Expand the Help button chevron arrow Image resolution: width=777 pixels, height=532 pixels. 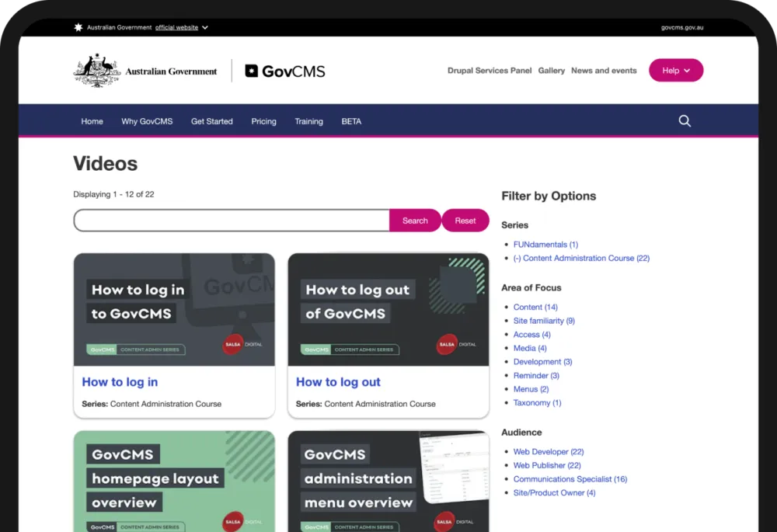point(688,71)
